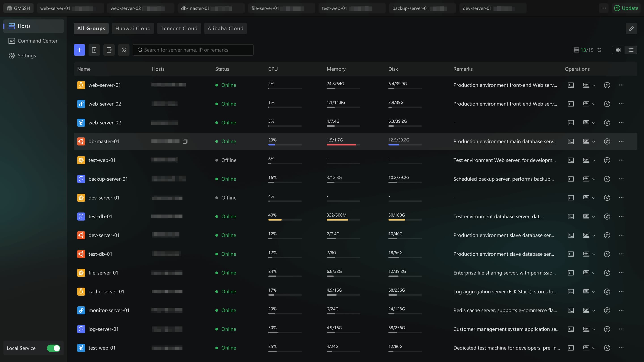Open terminal icon for web-server-01 row
The width and height of the screenshot is (644, 362).
(571, 85)
